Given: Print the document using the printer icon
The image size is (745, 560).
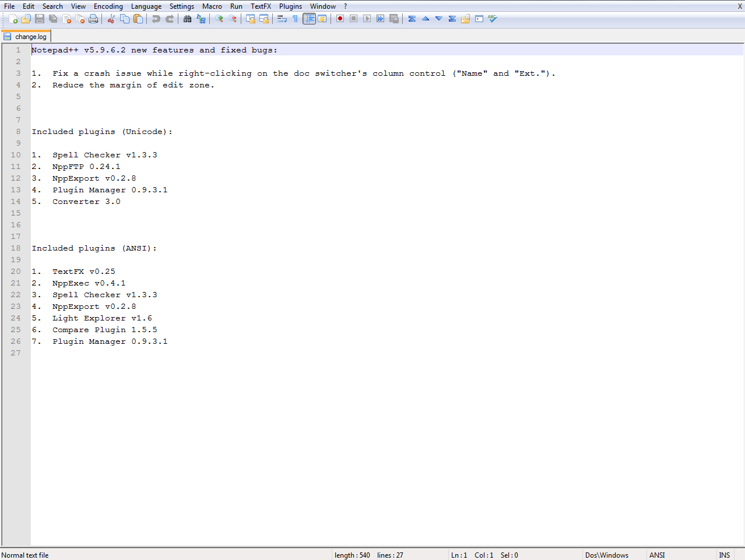Looking at the screenshot, I should 93,19.
